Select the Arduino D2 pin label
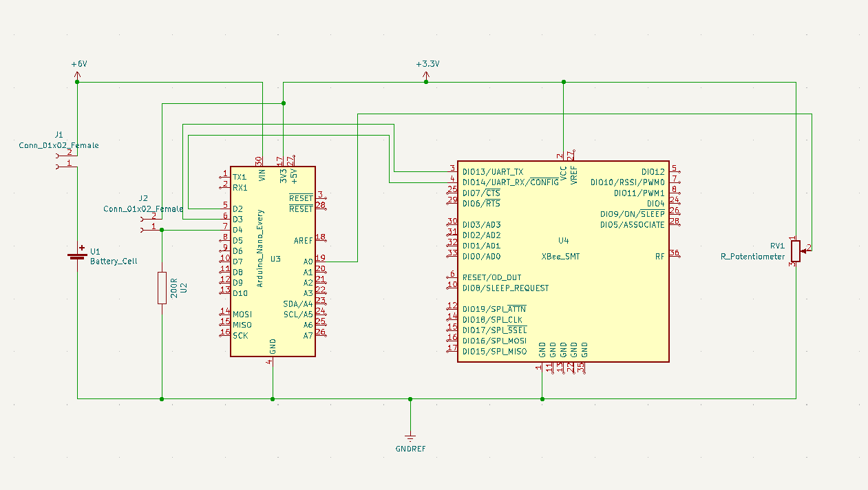The width and height of the screenshot is (868, 490). pos(237,209)
